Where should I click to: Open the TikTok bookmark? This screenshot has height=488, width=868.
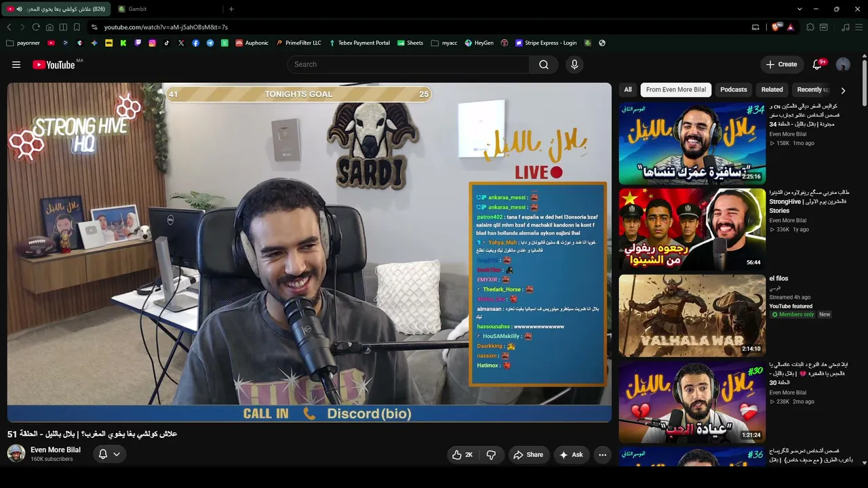click(167, 43)
